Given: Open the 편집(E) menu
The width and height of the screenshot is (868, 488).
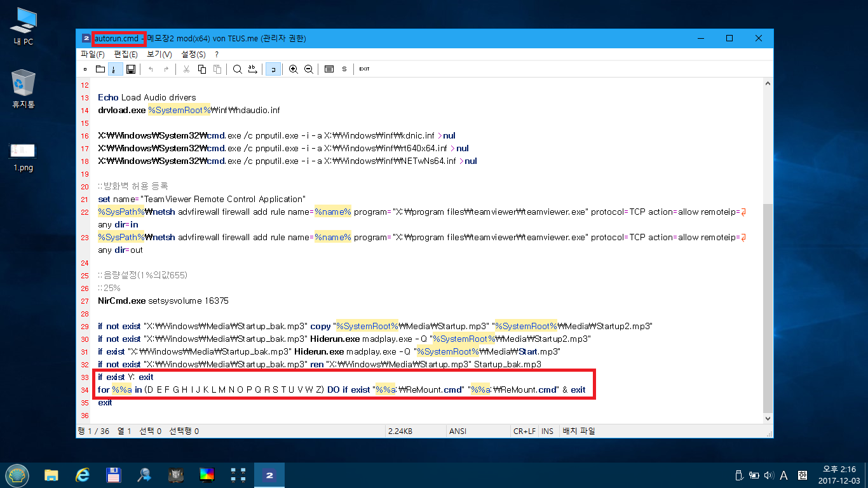Looking at the screenshot, I should tap(125, 55).
